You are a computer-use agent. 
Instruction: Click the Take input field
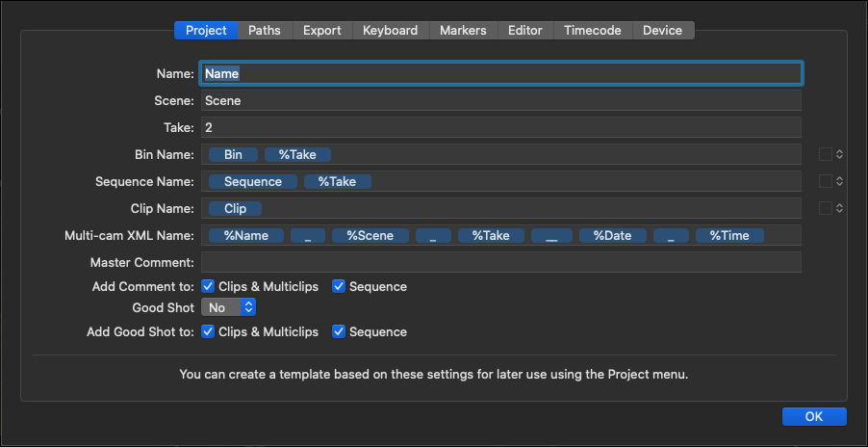pos(501,127)
